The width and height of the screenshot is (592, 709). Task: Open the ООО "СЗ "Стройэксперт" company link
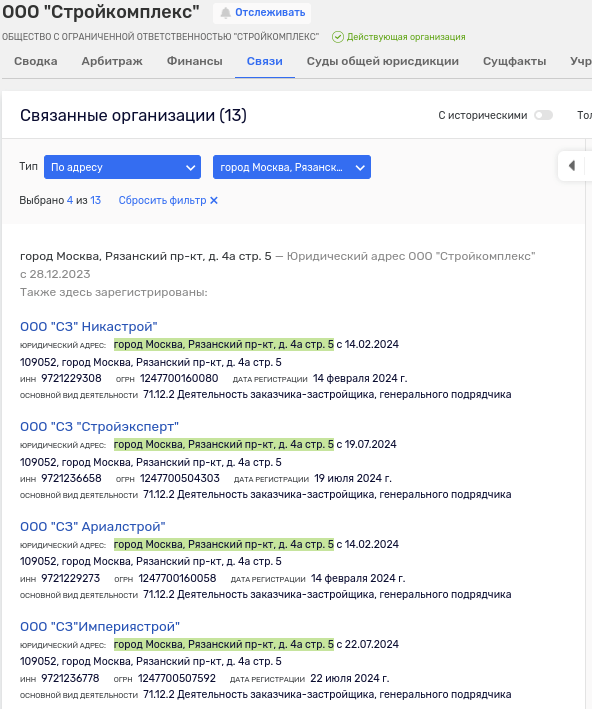(x=99, y=426)
